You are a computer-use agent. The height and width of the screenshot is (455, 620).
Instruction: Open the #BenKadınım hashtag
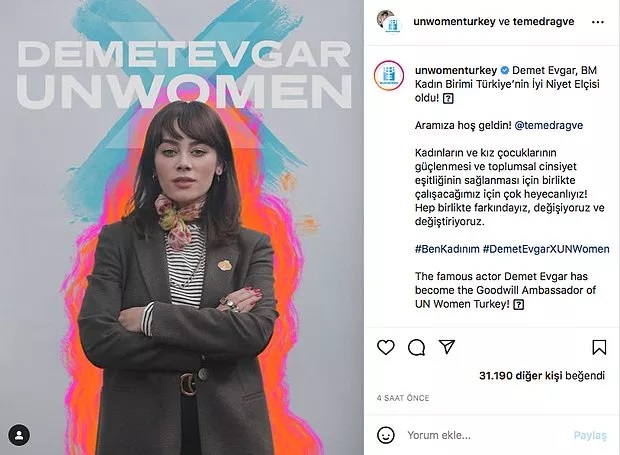click(x=447, y=249)
